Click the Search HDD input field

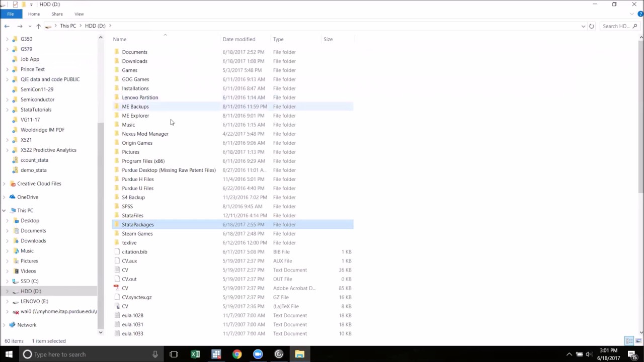620,26
